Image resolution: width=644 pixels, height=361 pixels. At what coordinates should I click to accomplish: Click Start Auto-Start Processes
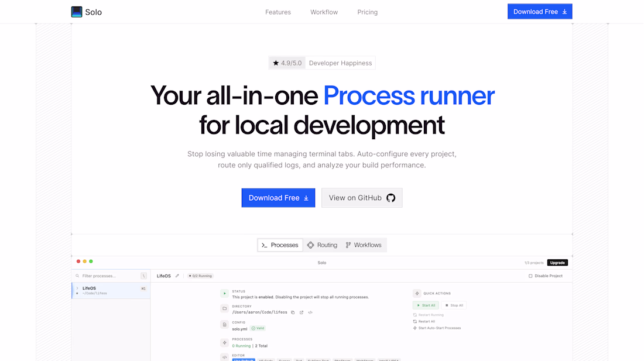point(437,328)
